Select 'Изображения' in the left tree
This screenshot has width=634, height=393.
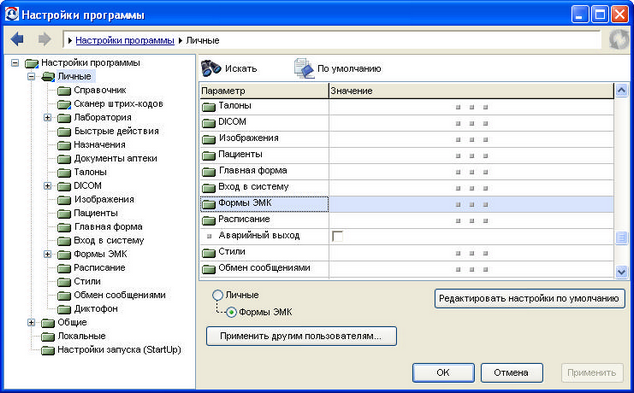(x=104, y=199)
